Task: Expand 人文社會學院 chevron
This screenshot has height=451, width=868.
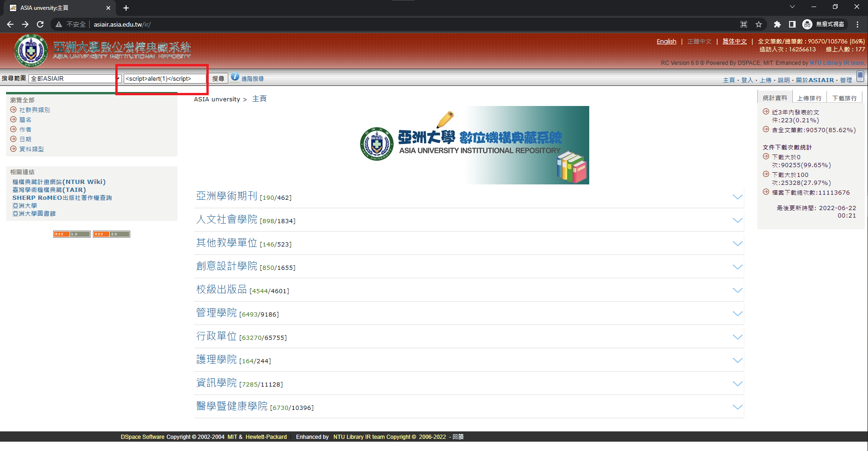Action: [x=738, y=220]
